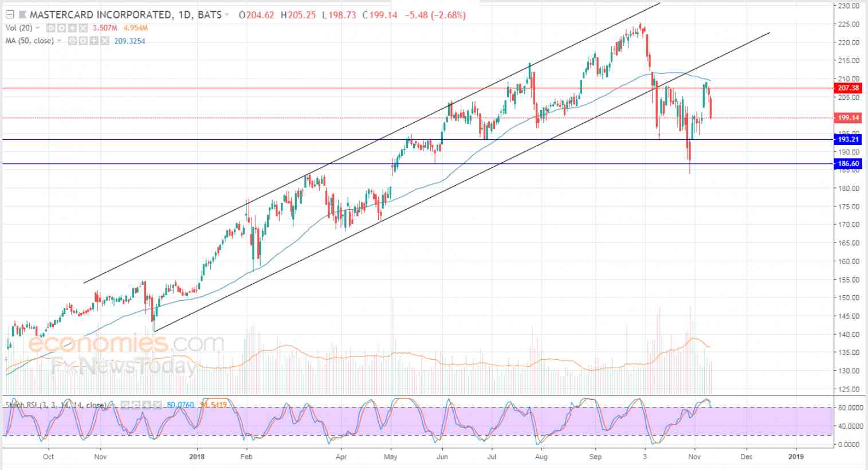Viewport: 868px width, 470px height.
Task: Click the volume value 3.507M
Action: click(x=104, y=28)
